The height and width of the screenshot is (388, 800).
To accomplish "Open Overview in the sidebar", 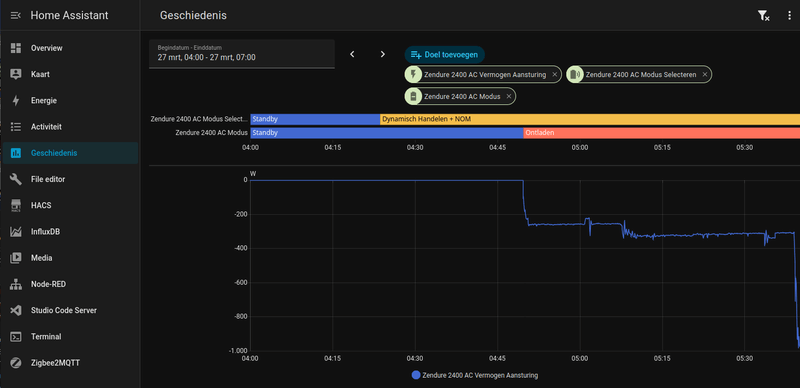I will pyautogui.click(x=70, y=48).
